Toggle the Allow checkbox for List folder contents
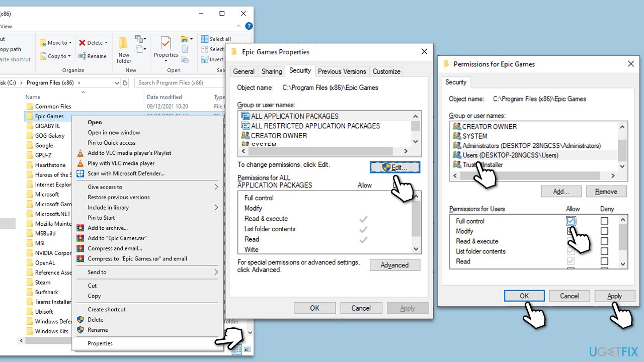 [x=571, y=251]
